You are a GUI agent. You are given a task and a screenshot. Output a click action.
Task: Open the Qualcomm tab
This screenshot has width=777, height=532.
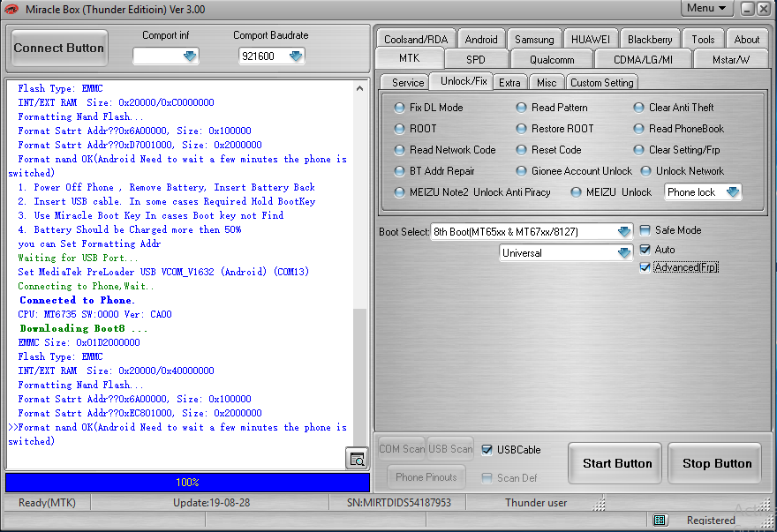coord(552,59)
